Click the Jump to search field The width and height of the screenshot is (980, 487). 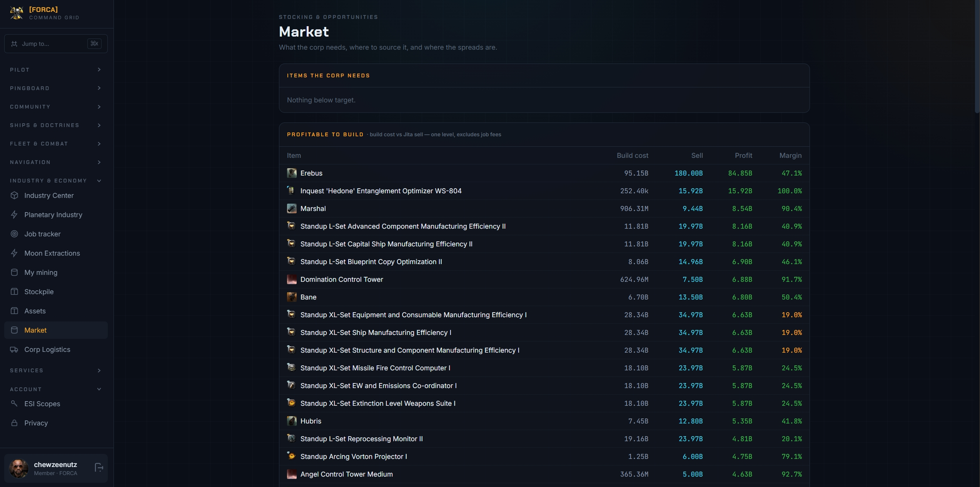point(56,44)
